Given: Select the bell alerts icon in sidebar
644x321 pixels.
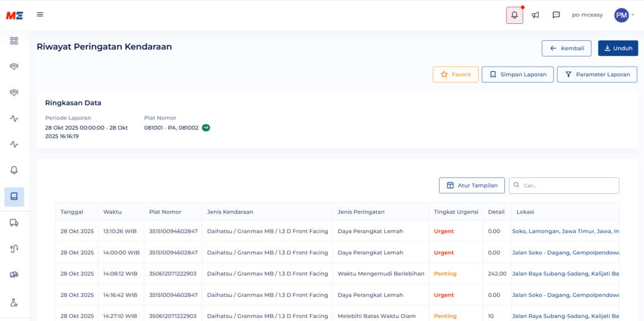Looking at the screenshot, I should point(14,170).
